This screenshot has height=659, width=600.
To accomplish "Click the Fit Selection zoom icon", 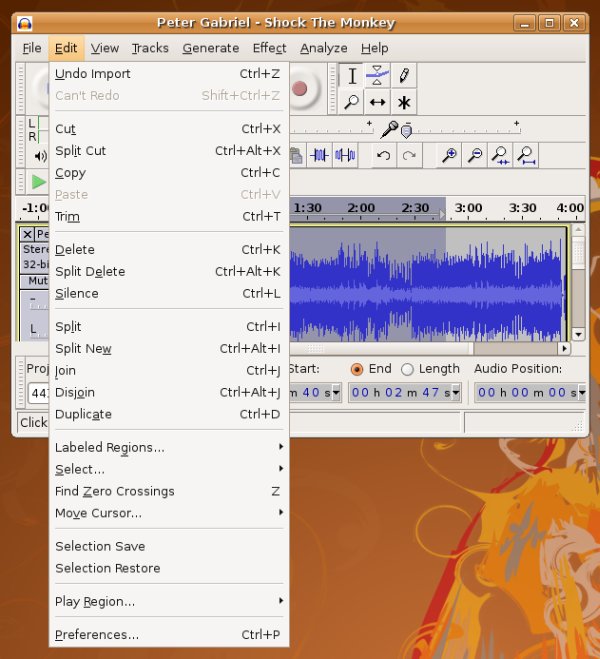I will [x=500, y=156].
